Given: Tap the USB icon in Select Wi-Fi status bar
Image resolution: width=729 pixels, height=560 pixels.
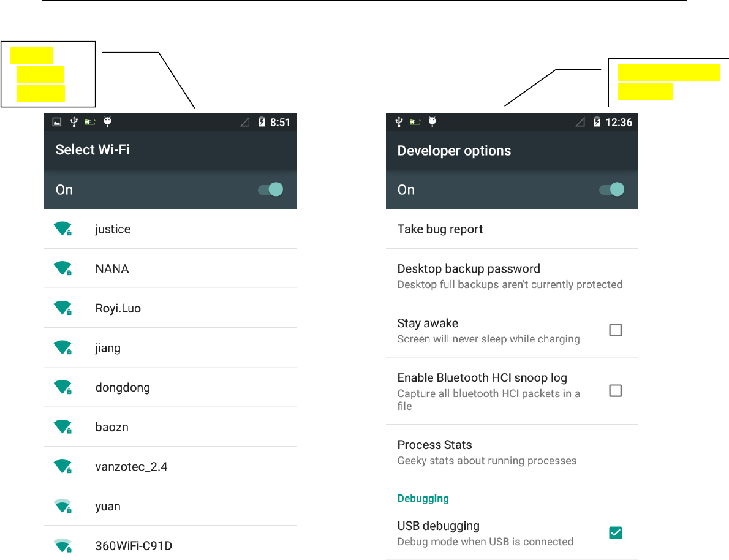Looking at the screenshot, I should click(74, 122).
